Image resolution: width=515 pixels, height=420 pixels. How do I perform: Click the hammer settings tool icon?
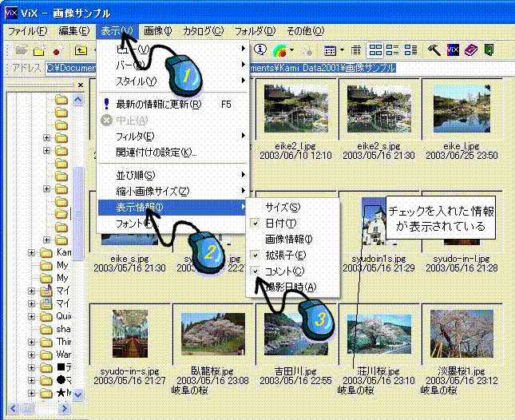pyautogui.click(x=434, y=50)
